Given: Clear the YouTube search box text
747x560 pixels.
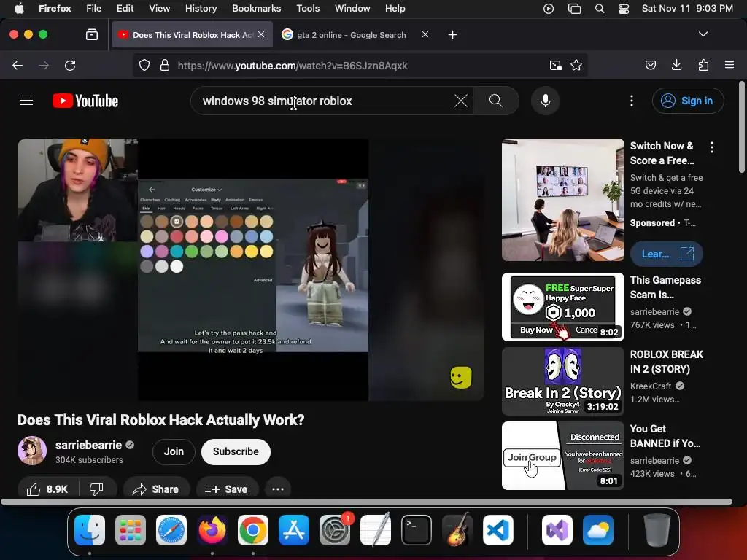Looking at the screenshot, I should pyautogui.click(x=461, y=101).
